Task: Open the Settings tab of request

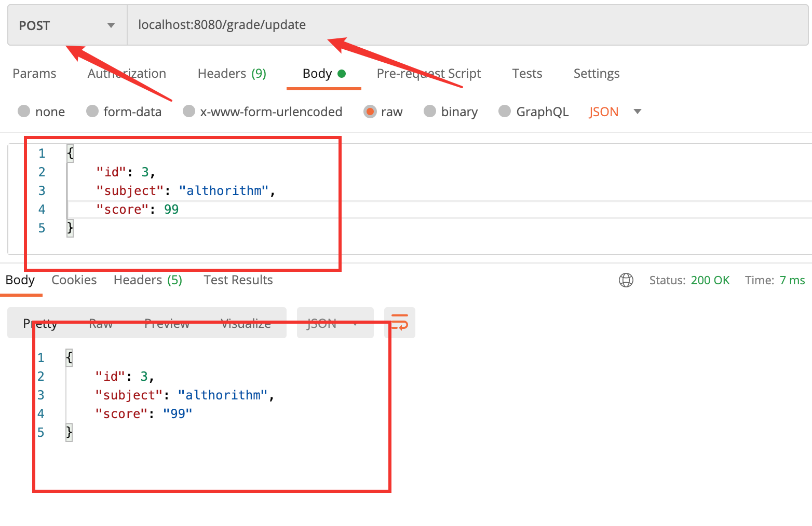Action: point(596,74)
